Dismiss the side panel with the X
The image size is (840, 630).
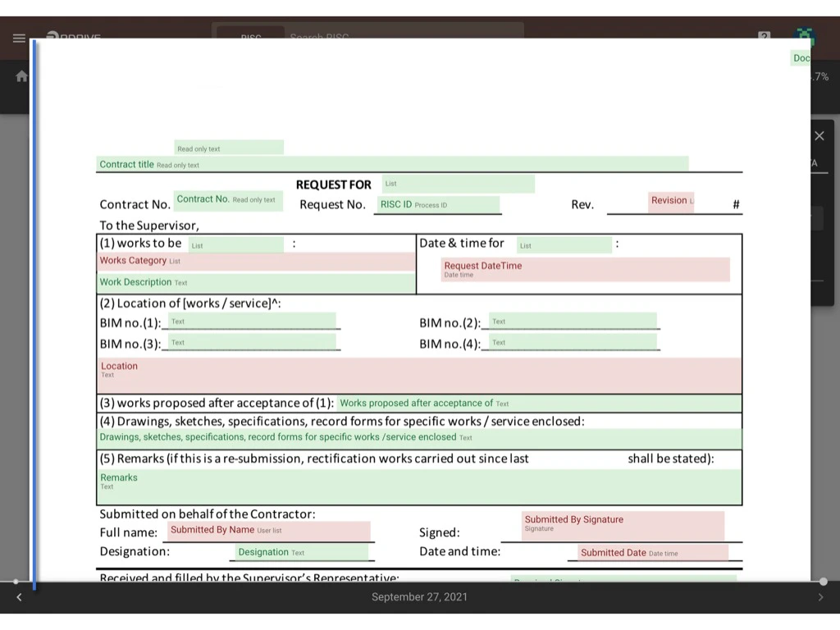(x=819, y=135)
